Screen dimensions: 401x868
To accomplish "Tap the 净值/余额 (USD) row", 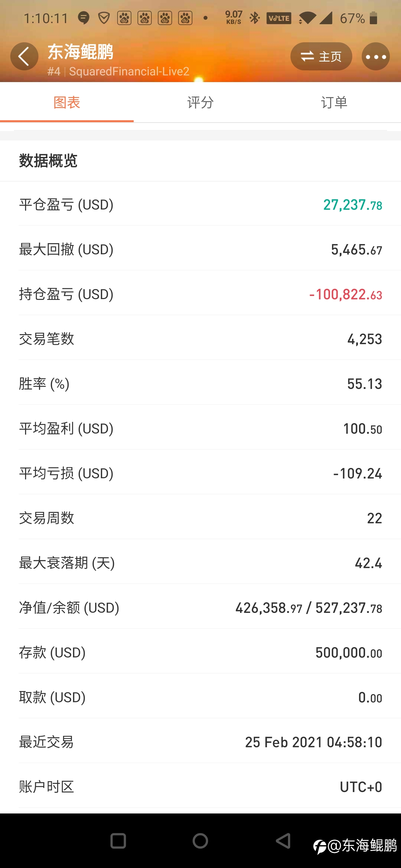I will pyautogui.click(x=200, y=608).
